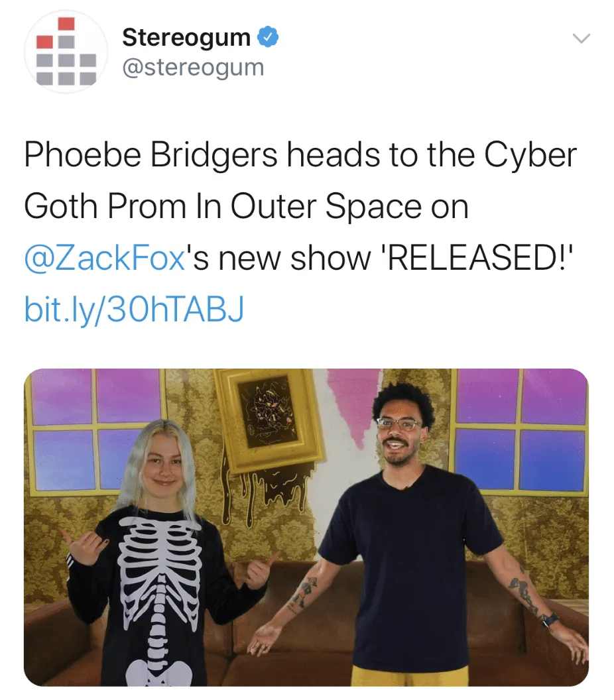Open the Stereogum display name

186,37
